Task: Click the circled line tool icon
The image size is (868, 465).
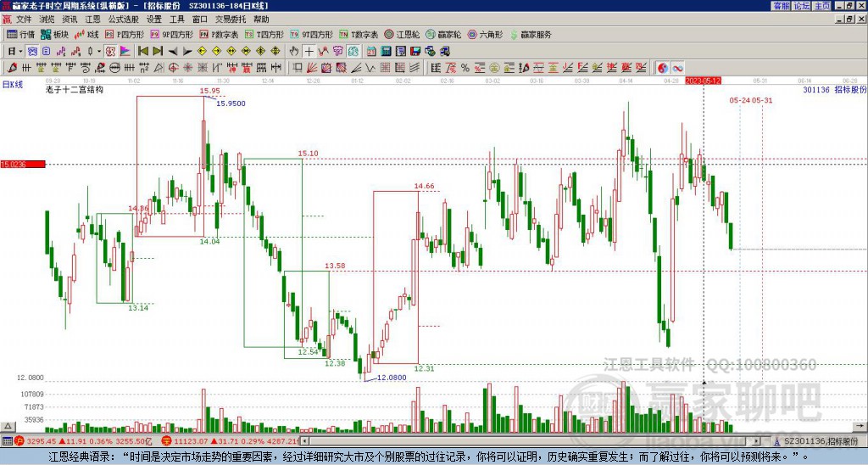Action: pyautogui.click(x=114, y=68)
